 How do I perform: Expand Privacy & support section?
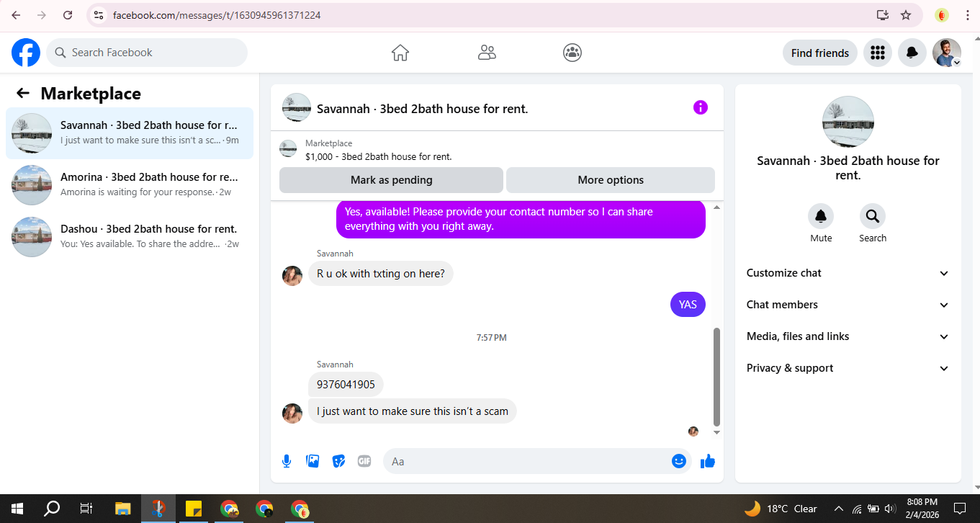click(x=848, y=368)
